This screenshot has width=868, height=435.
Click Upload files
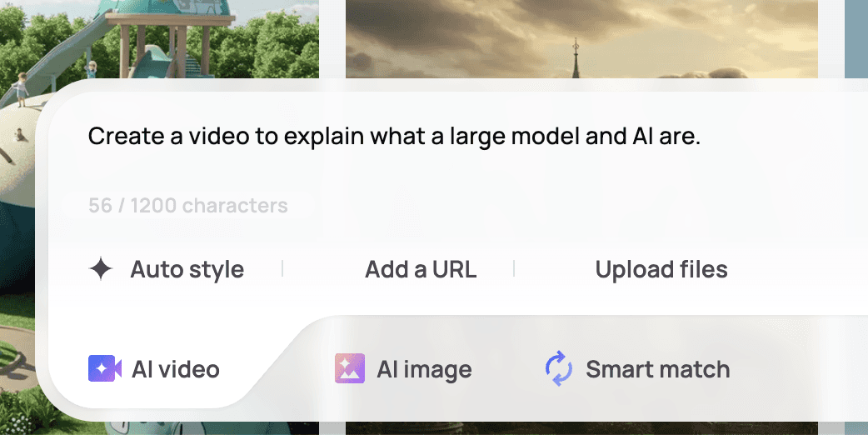661,269
